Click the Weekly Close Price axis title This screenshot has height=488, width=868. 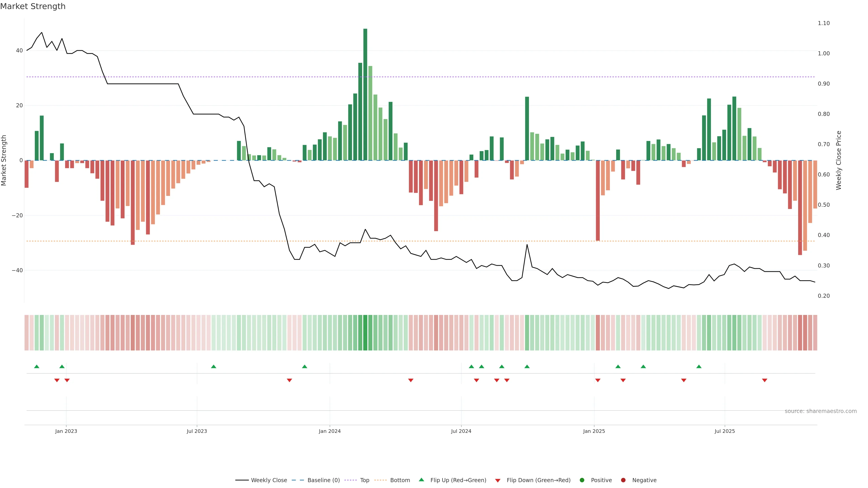click(839, 160)
